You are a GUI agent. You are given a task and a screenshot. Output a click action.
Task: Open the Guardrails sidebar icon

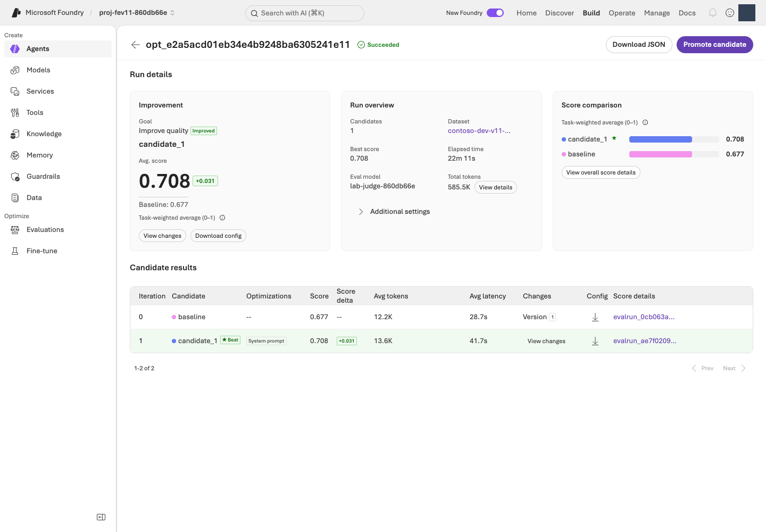(x=15, y=177)
